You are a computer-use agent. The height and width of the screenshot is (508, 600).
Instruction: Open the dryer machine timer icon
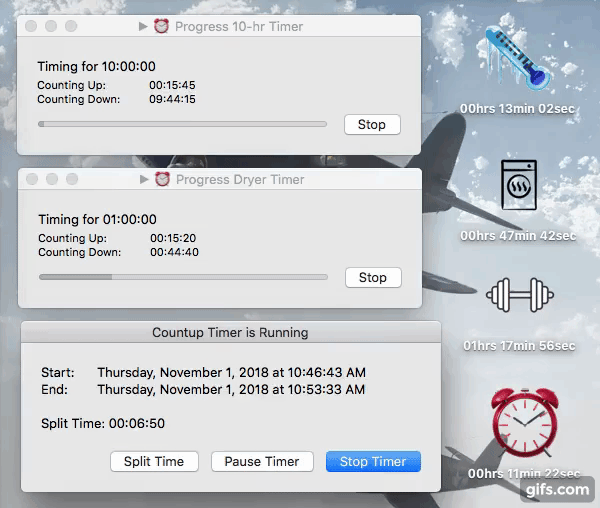pyautogui.click(x=518, y=187)
